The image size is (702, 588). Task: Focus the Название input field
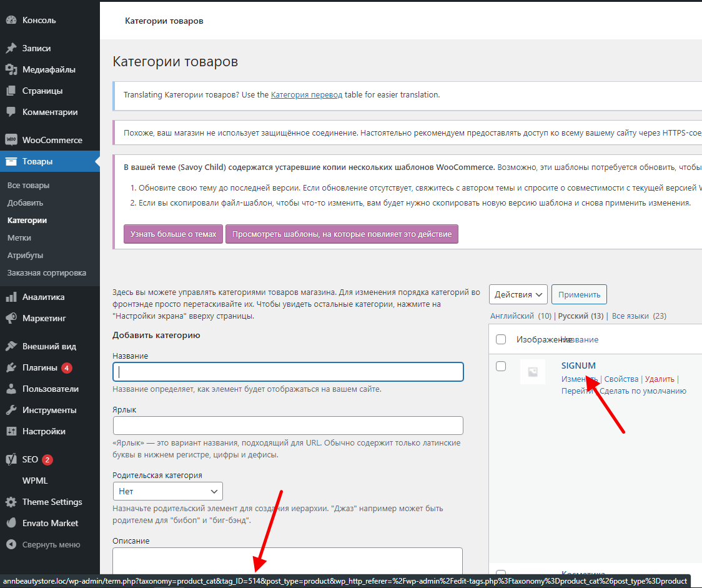289,372
